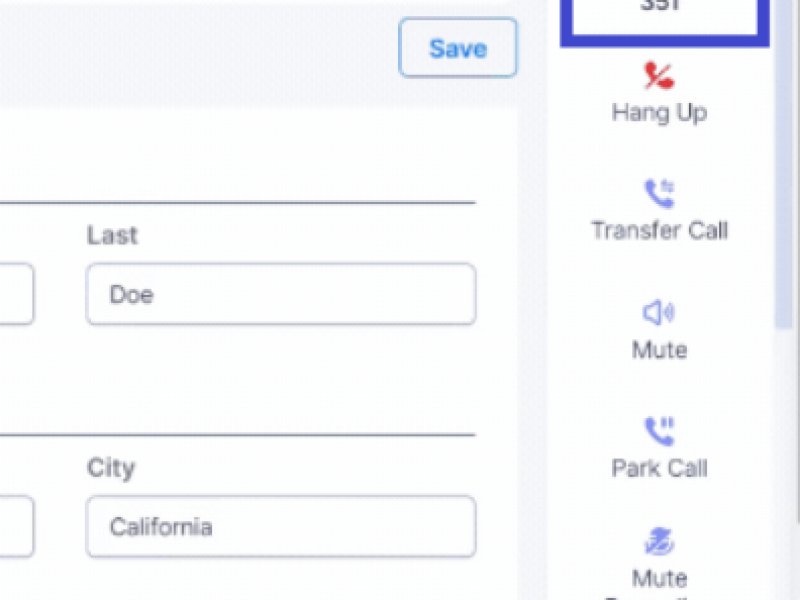Select the Park Call text label

[659, 468]
